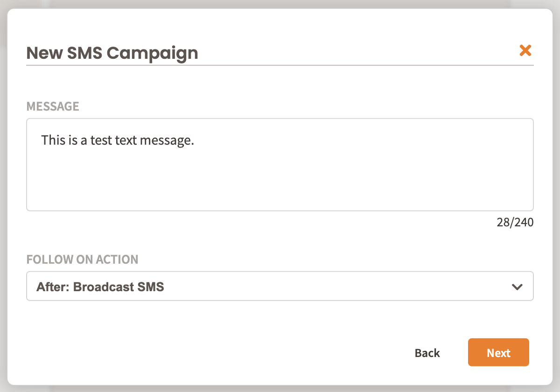The width and height of the screenshot is (560, 392).
Task: Click the 'New SMS Campaign' heading
Action: [112, 53]
